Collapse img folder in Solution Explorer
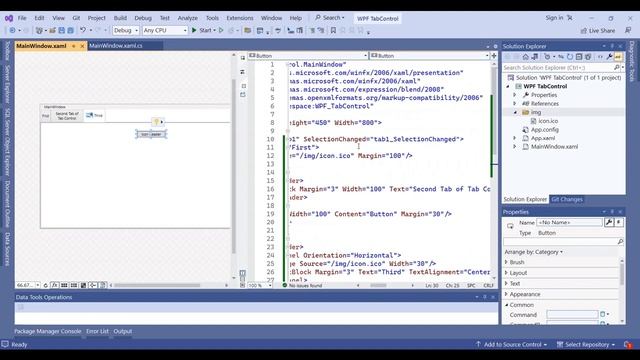The width and height of the screenshot is (640, 360). (515, 112)
